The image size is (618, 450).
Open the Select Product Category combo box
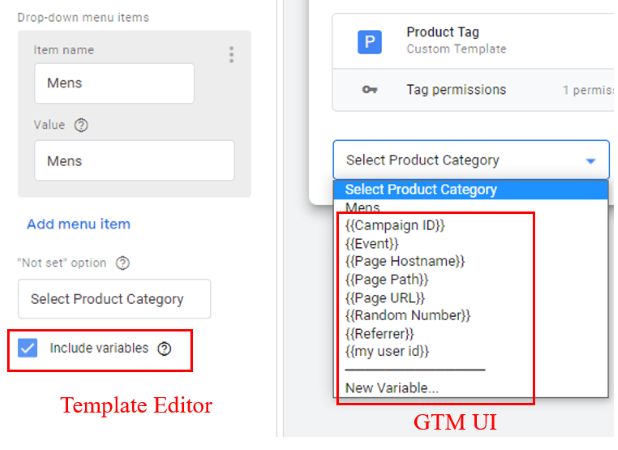tap(471, 160)
